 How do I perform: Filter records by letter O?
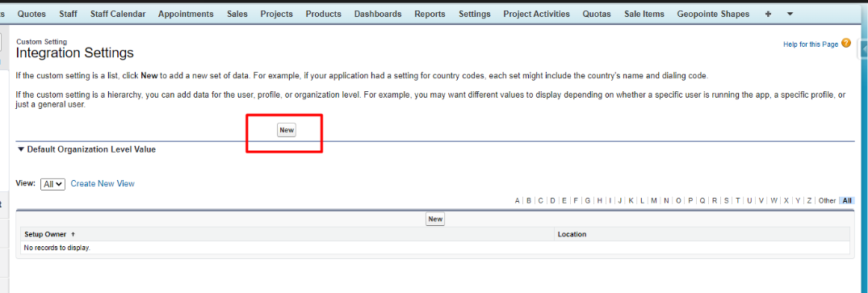[x=679, y=200]
